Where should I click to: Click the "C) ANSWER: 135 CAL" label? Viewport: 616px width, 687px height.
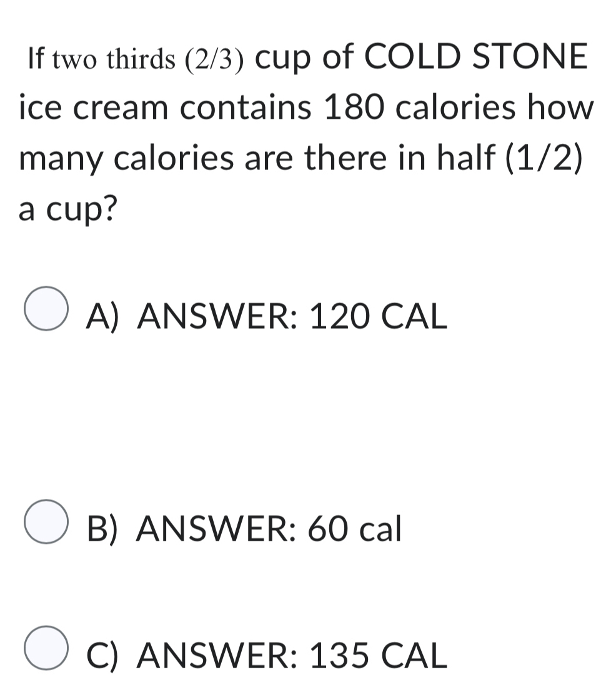coord(267,654)
